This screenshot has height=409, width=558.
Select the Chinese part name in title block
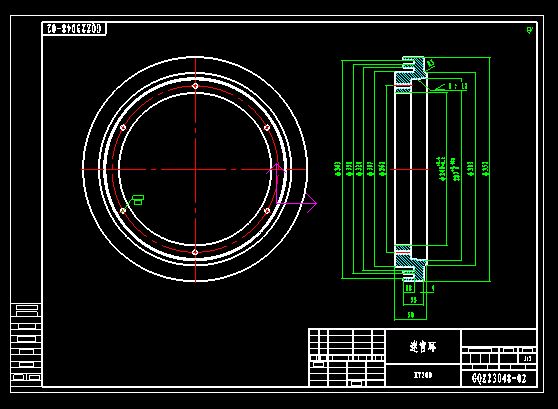tap(423, 346)
